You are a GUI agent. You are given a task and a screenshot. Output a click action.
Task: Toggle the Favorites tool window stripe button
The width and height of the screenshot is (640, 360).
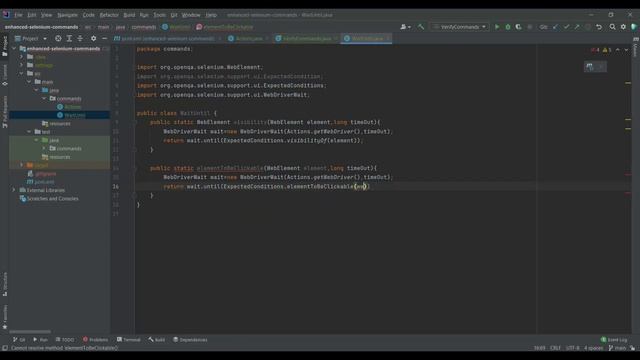(x=4, y=317)
